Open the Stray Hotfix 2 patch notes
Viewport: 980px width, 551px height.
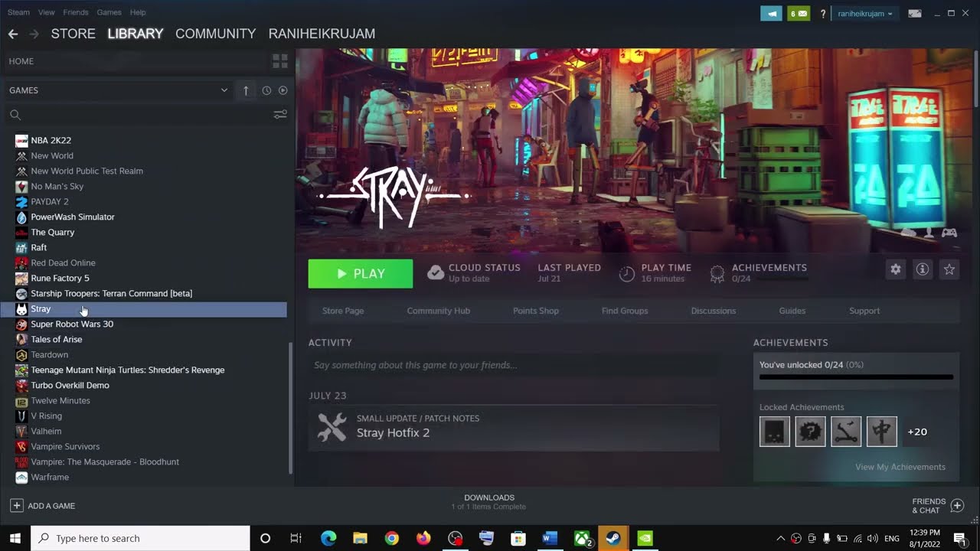tap(514, 426)
